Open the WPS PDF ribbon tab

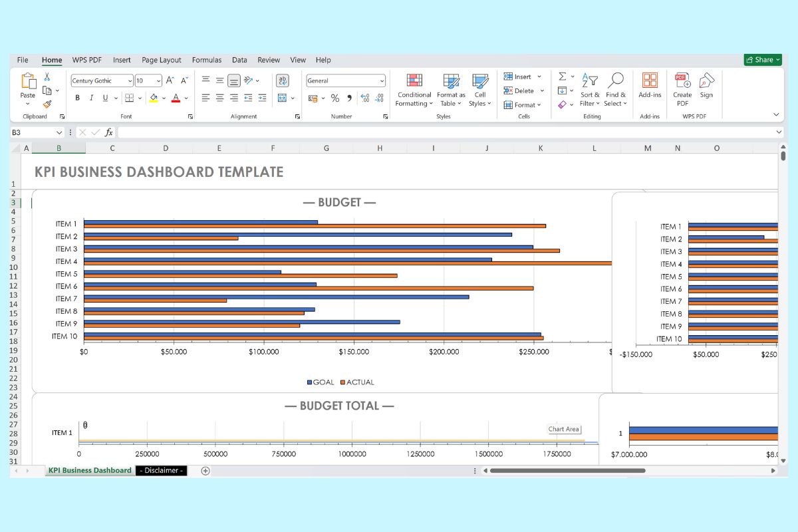pos(87,60)
